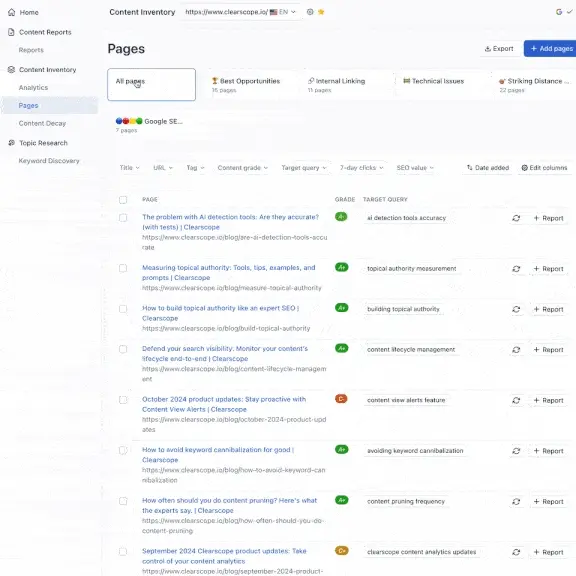Click the trophy icon on Best Opportunities
The height and width of the screenshot is (576, 576).
click(x=215, y=80)
